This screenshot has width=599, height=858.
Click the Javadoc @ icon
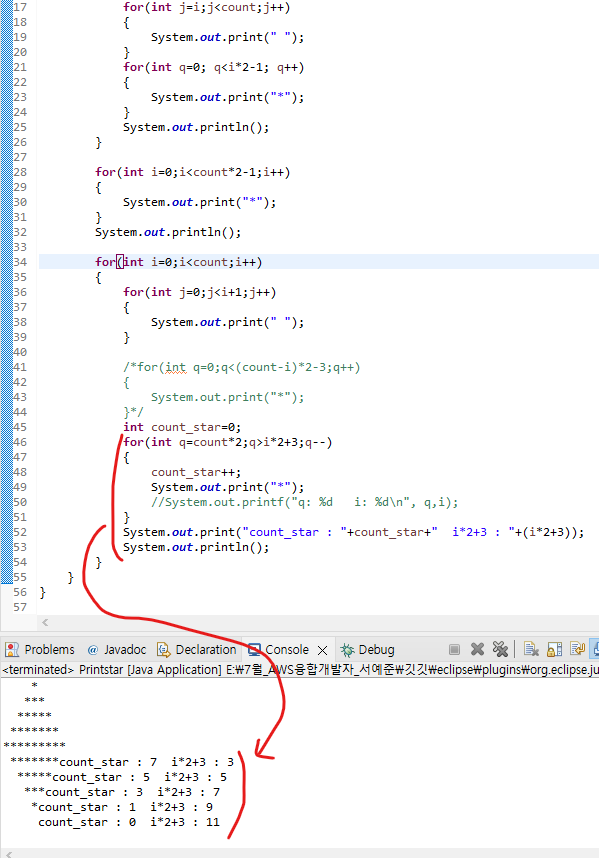[93, 650]
